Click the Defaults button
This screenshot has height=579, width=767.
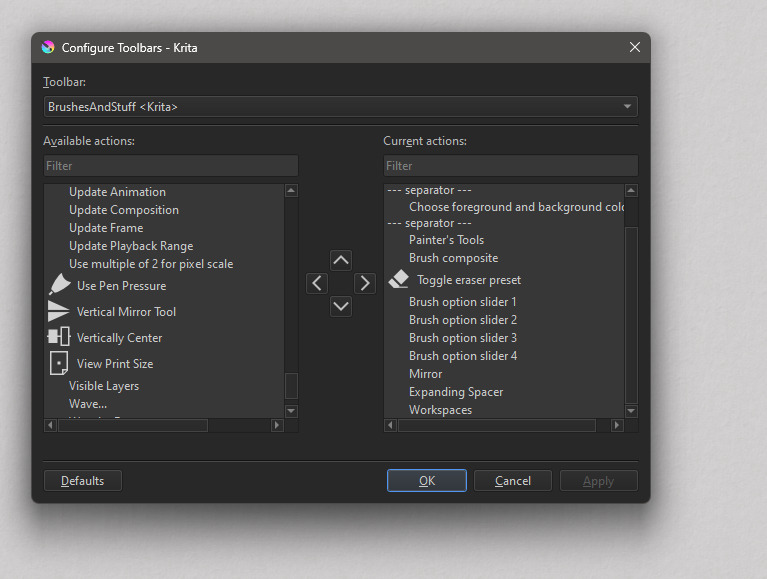tap(83, 481)
